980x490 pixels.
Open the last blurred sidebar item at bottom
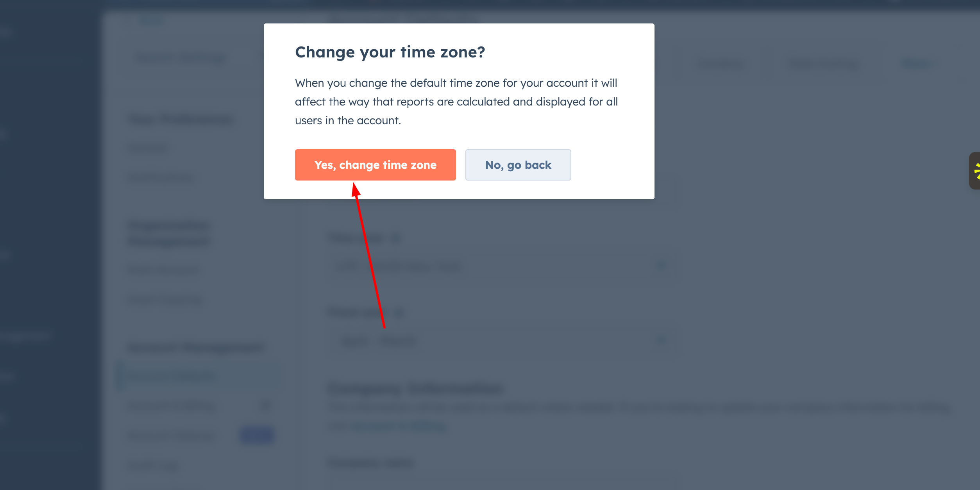pyautogui.click(x=153, y=465)
